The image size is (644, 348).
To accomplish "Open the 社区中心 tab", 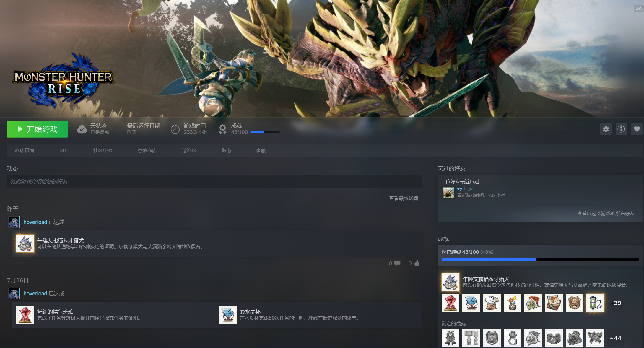I will 103,151.
